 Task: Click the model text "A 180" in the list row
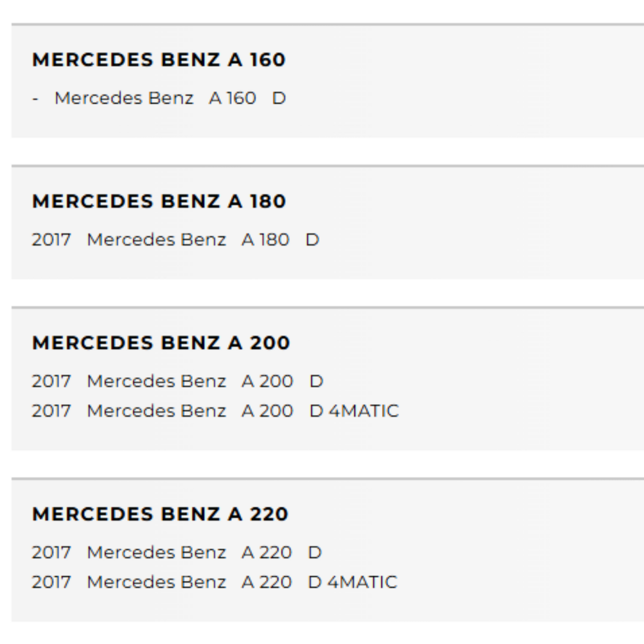(266, 240)
